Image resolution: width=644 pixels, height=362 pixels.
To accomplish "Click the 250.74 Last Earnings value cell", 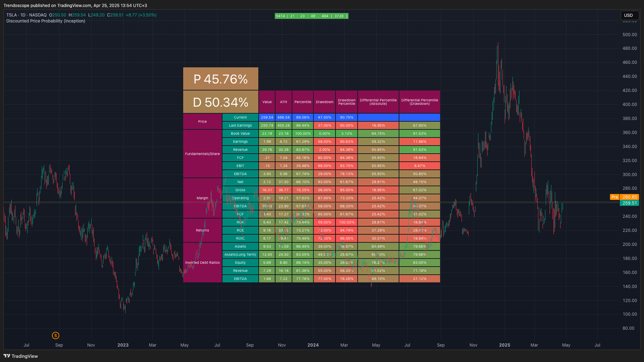I will (x=267, y=126).
